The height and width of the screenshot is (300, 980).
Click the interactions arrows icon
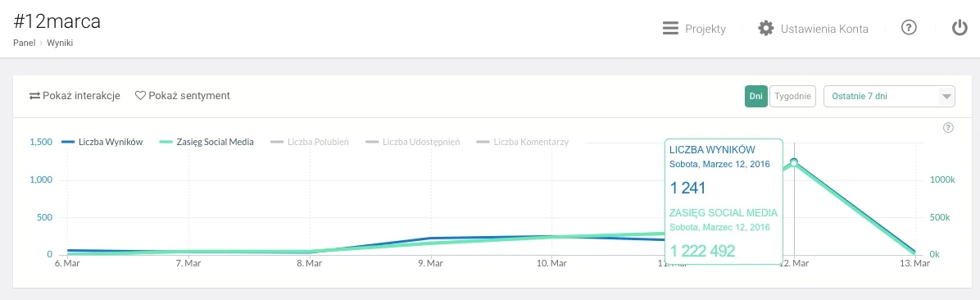tap(35, 96)
